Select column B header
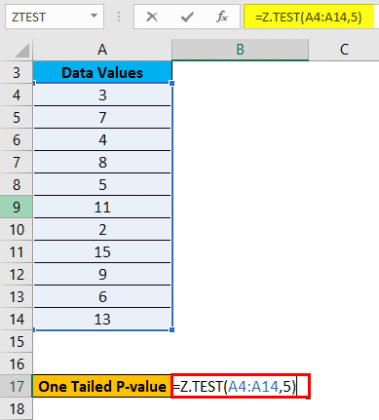The width and height of the screenshot is (379, 420). point(240,50)
